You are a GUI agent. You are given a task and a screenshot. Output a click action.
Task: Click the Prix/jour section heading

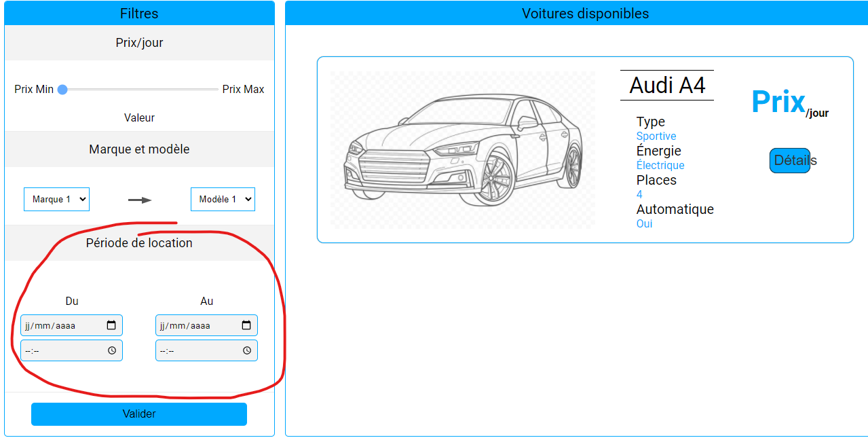pos(139,43)
